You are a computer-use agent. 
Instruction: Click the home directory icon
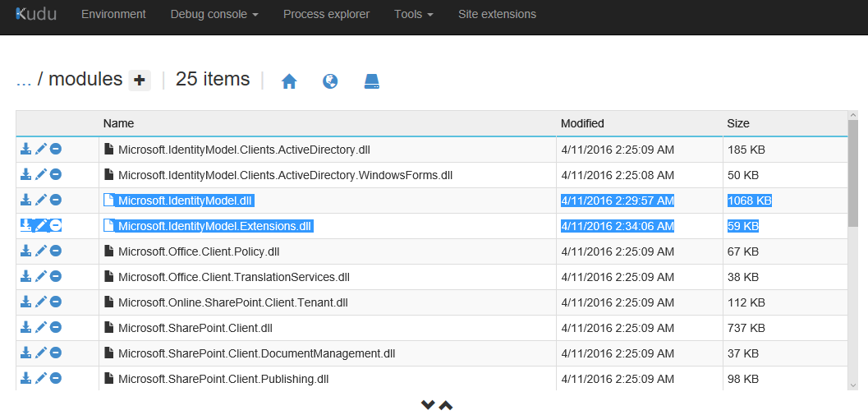[289, 81]
